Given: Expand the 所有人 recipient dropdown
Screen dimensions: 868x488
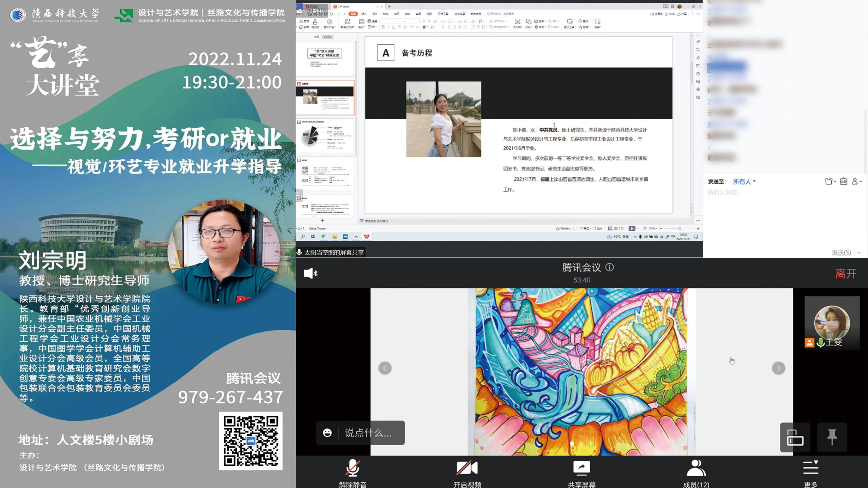Looking at the screenshot, I should (x=744, y=182).
